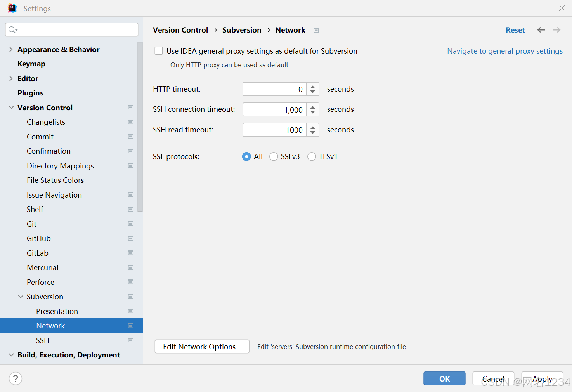Click project icon next to Shelf row
The width and height of the screenshot is (572, 392).
tap(131, 209)
